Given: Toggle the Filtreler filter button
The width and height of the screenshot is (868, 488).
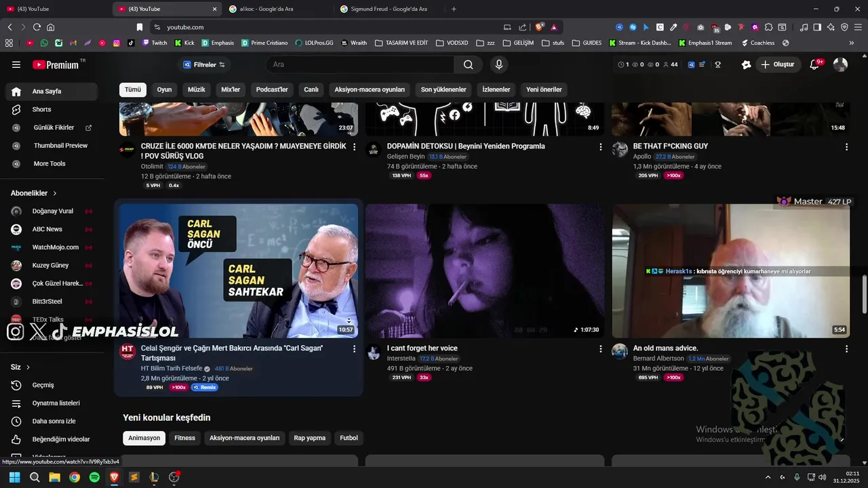Looking at the screenshot, I should (204, 64).
